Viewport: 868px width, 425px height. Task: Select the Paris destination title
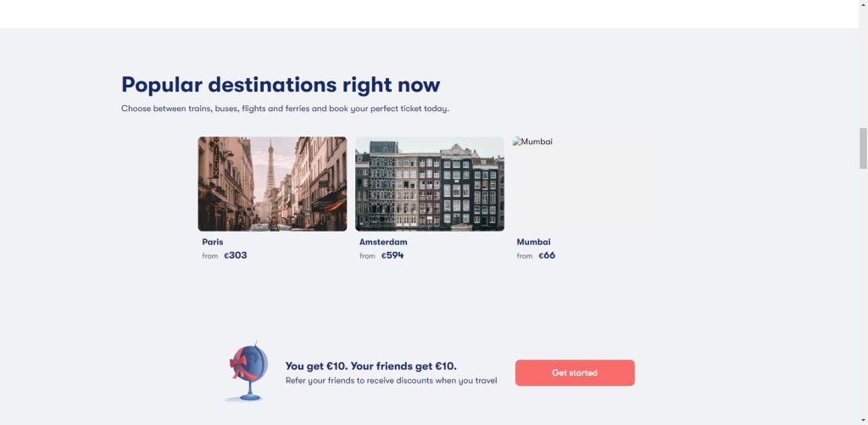pos(213,242)
